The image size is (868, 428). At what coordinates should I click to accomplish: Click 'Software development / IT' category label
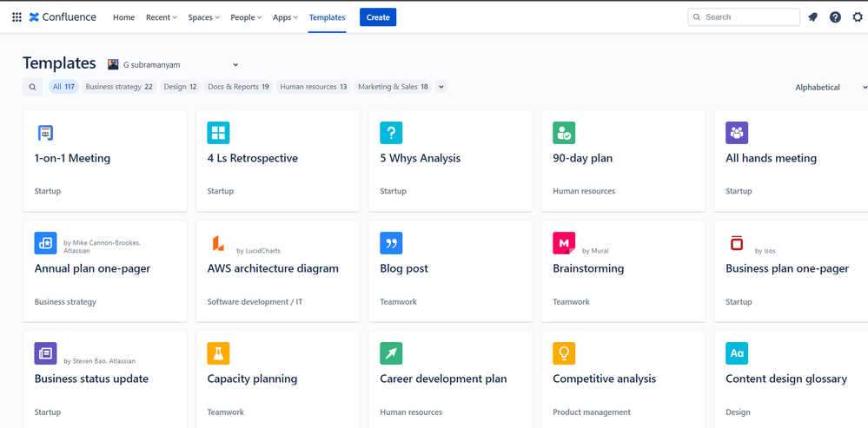[x=255, y=302]
